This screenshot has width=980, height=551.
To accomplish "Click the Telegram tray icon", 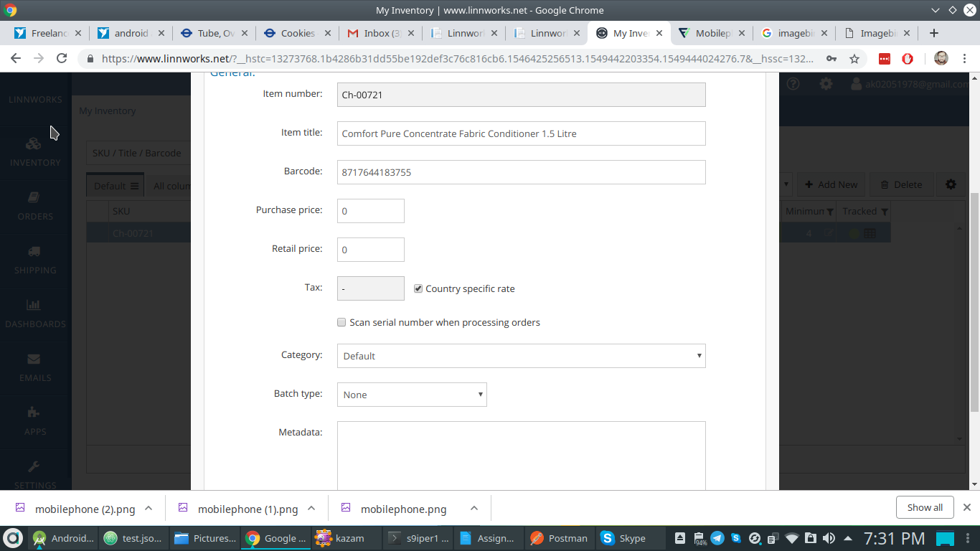I will [x=717, y=538].
